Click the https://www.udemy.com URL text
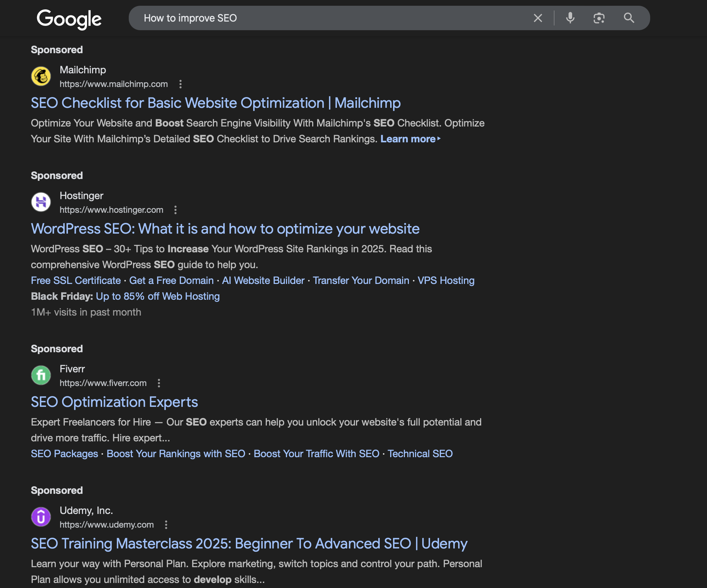 click(x=107, y=525)
